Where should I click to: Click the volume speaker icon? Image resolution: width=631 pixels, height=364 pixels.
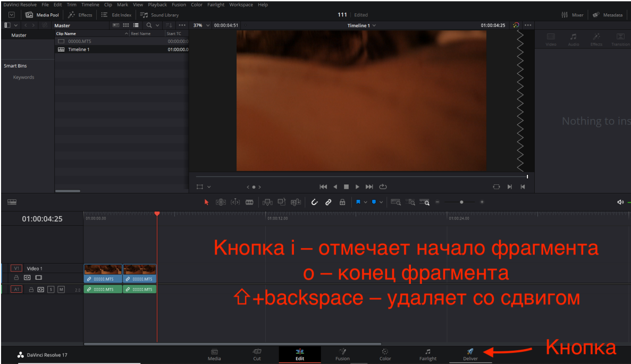tap(620, 202)
